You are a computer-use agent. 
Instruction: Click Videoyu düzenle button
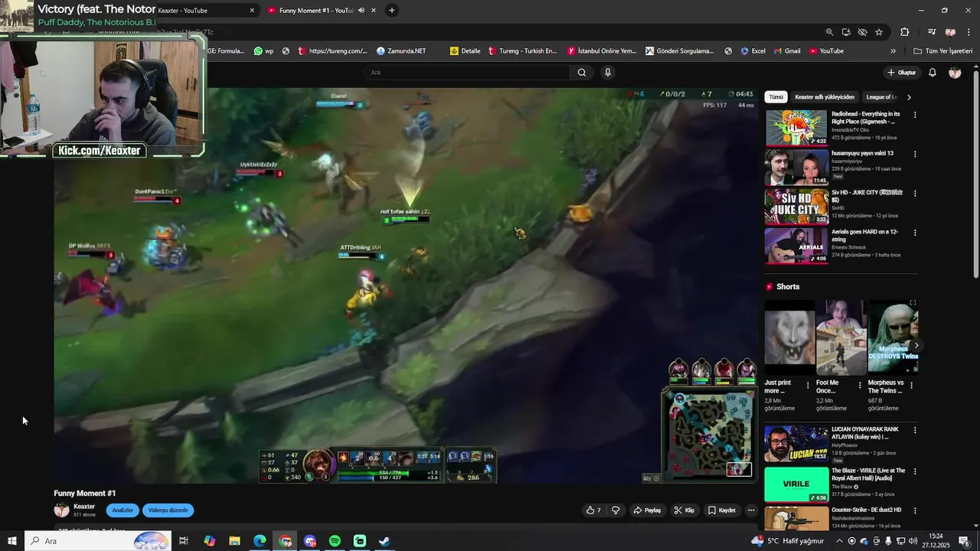point(168,510)
